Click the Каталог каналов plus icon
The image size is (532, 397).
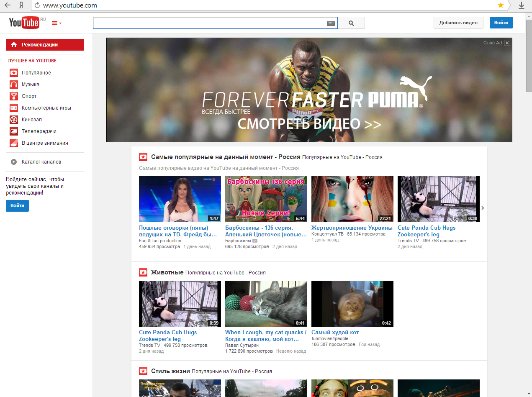[x=14, y=162]
